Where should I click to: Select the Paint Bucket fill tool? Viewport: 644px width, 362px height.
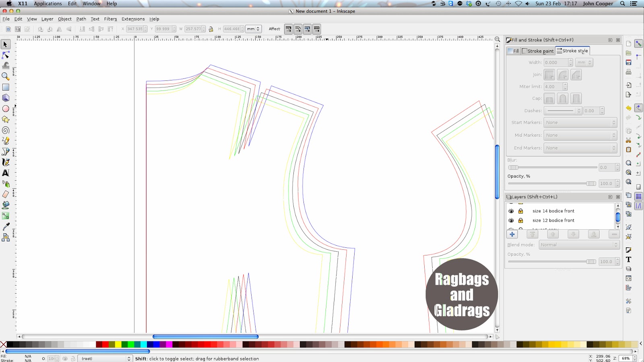pos(6,205)
